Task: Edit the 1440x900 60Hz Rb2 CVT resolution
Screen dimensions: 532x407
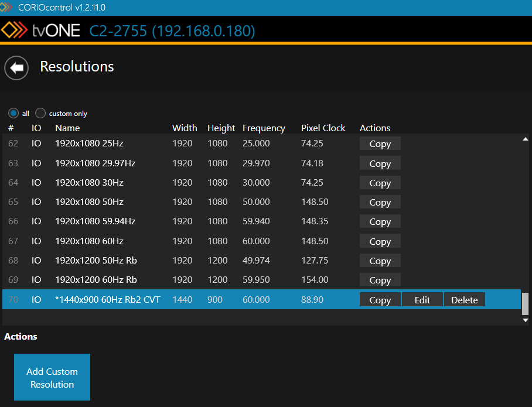Action: click(422, 300)
